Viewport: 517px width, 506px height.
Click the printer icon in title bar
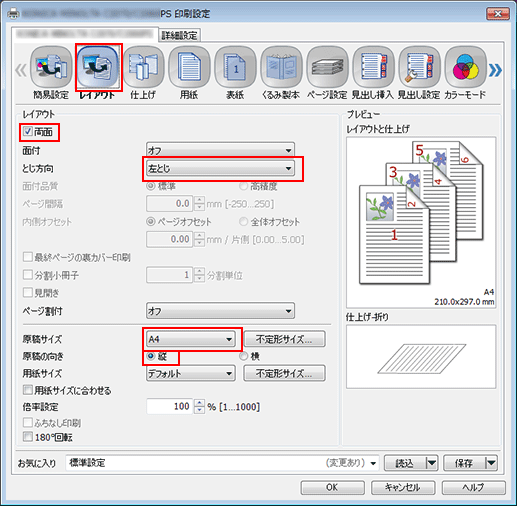pos(14,13)
